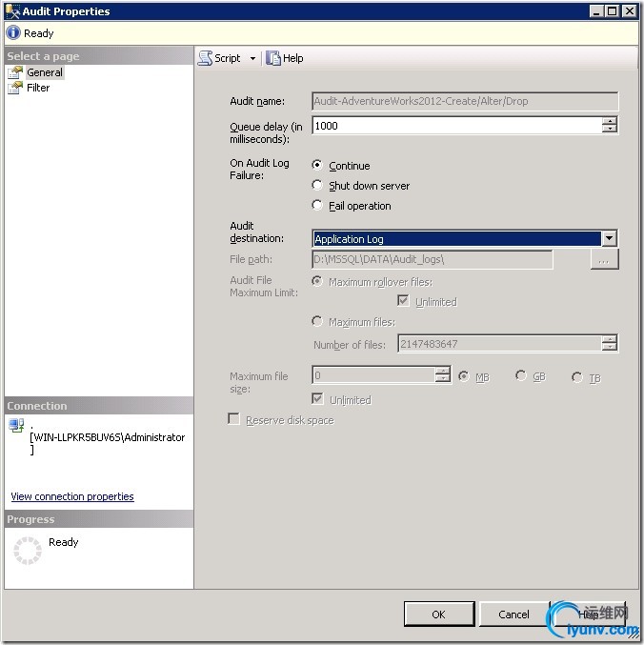Click the bottom Help button
This screenshot has width=644, height=645.
(589, 615)
